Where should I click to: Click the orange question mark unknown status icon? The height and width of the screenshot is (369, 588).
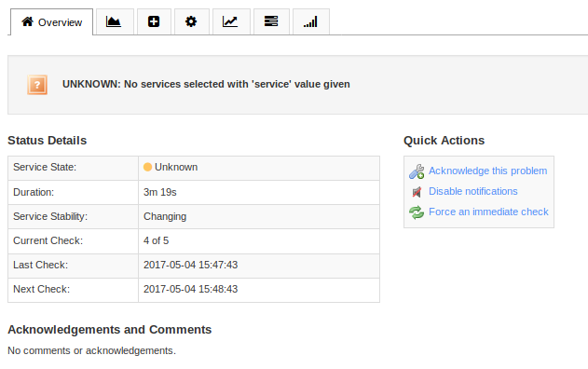click(37, 85)
